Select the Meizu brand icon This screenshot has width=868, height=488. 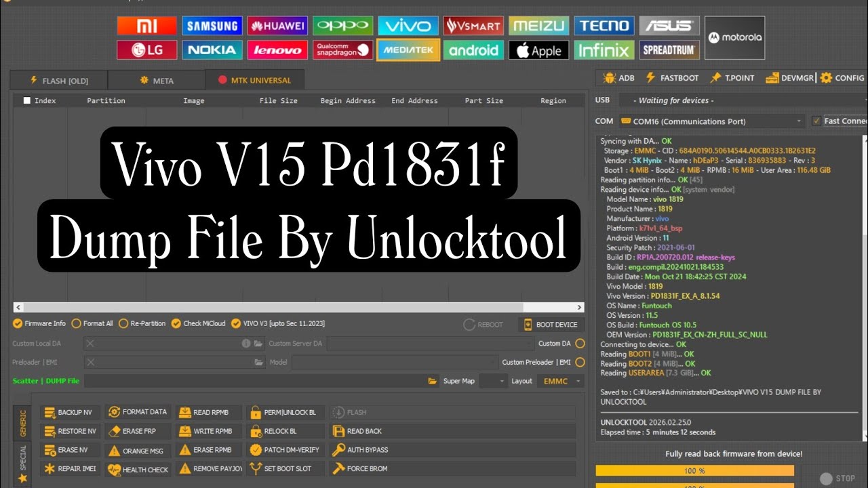click(539, 26)
